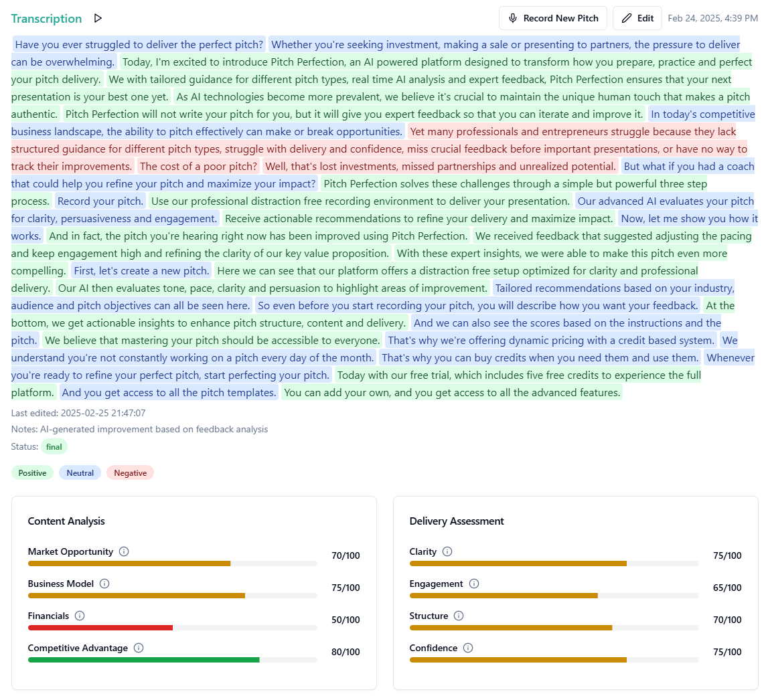Click the Clarity progress bar
Screen dimensions: 768x700
point(554,563)
